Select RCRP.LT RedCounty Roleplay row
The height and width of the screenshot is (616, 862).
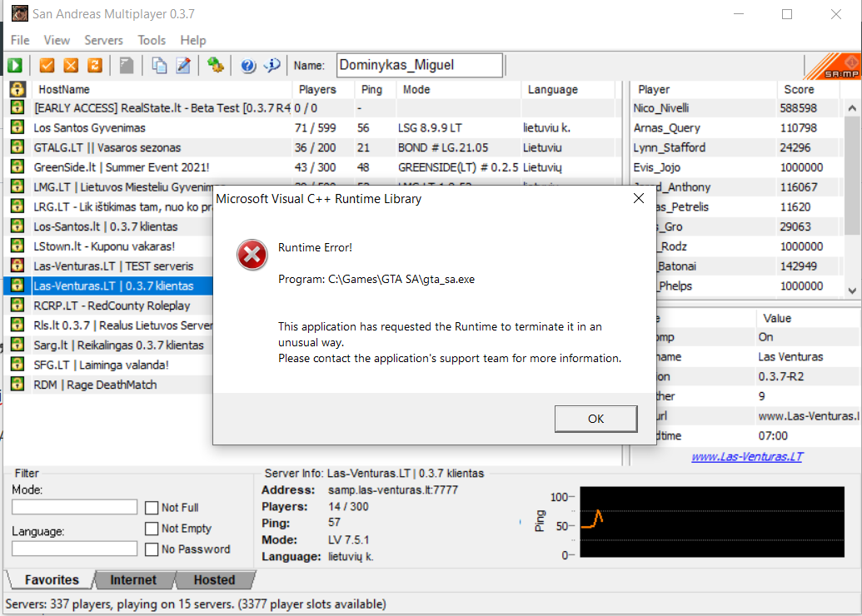pyautogui.click(x=110, y=306)
